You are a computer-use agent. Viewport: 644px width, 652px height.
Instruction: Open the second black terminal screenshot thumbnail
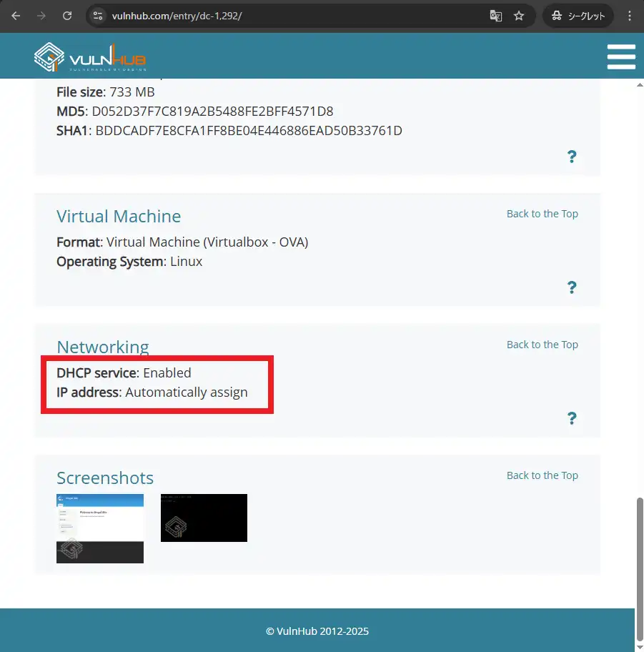[204, 518]
